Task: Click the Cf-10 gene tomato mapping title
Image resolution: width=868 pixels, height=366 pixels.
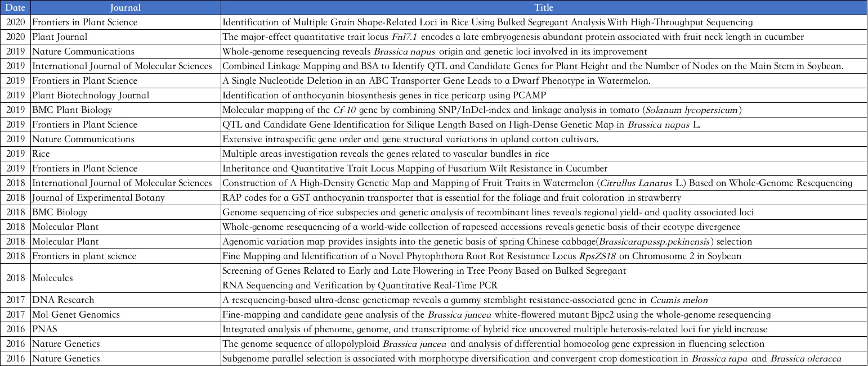Action: pyautogui.click(x=482, y=110)
